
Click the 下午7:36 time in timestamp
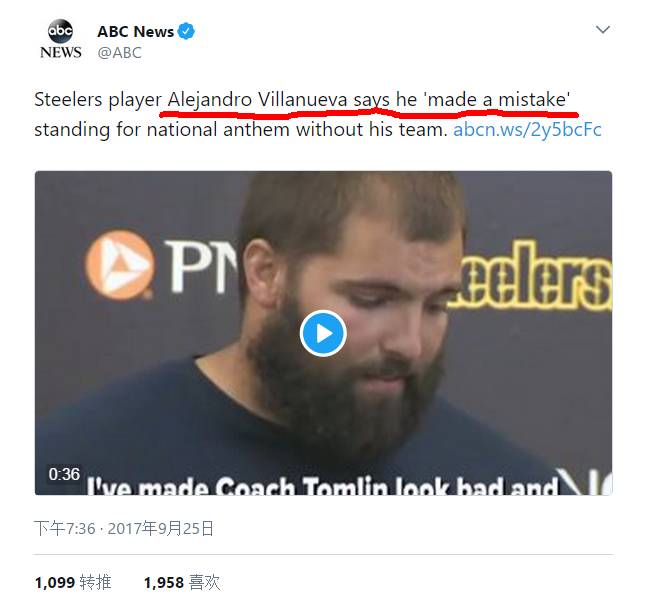(62, 528)
